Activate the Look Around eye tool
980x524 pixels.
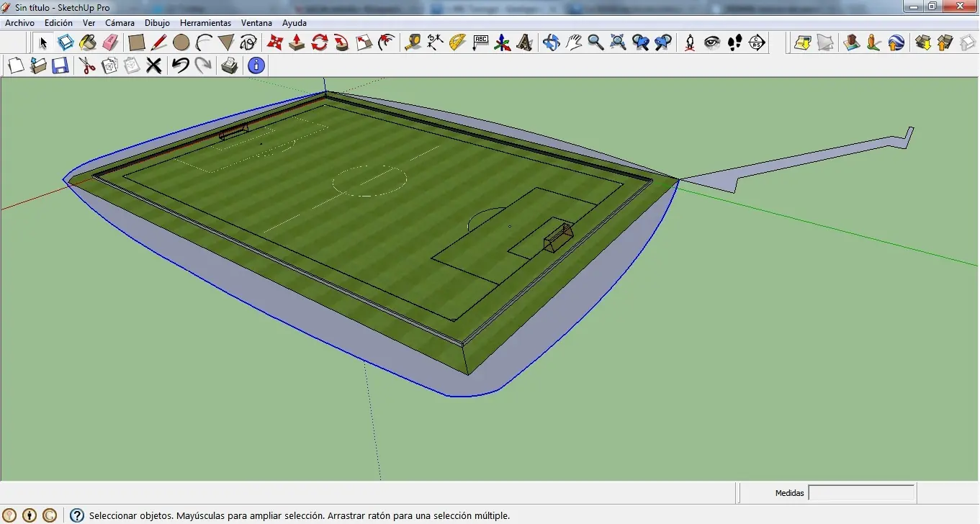click(712, 42)
